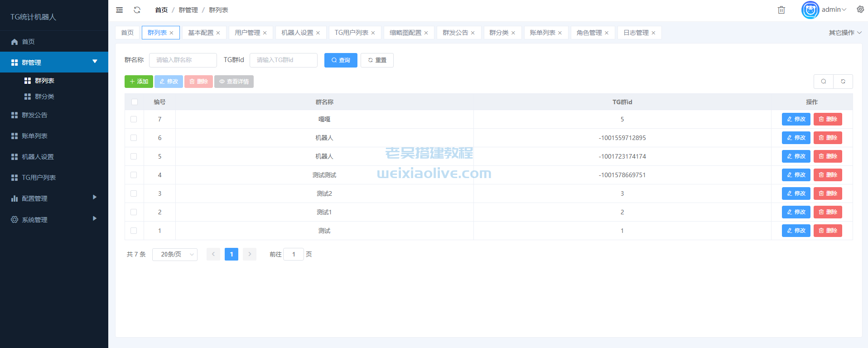868x348 pixels.
Task: Switch to the 机器人设置 tab
Action: (x=297, y=33)
